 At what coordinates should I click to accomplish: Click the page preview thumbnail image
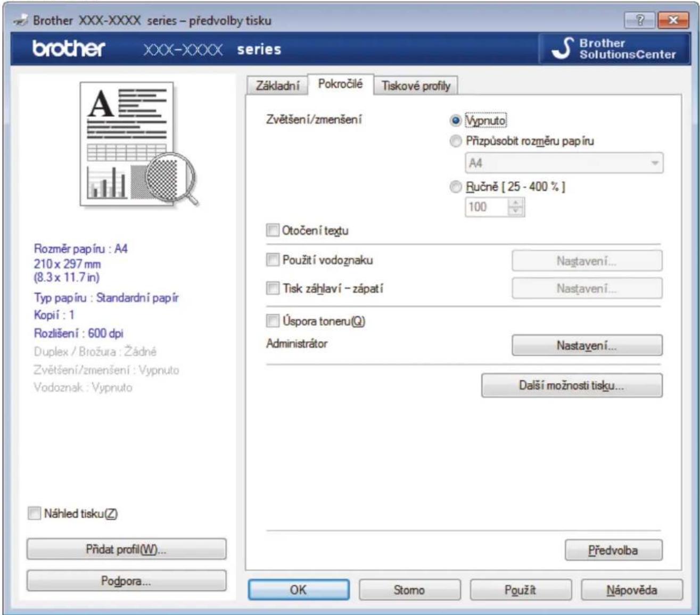139,145
